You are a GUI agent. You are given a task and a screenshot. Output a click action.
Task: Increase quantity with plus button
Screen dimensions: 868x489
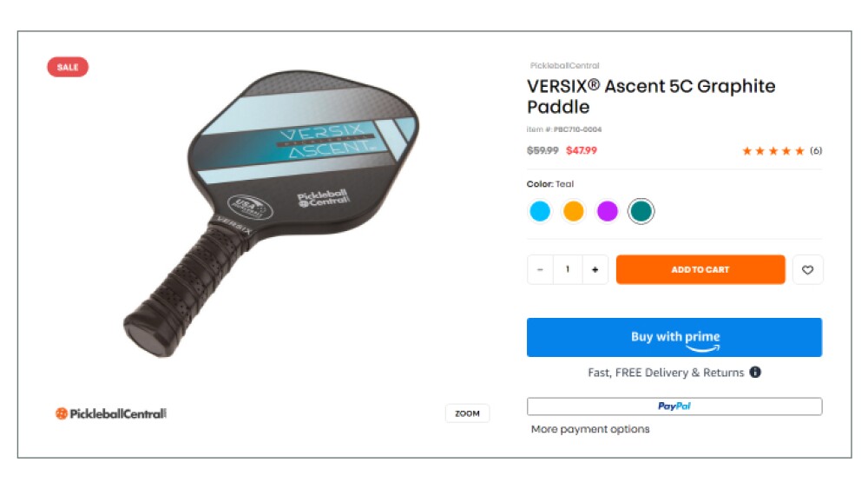pos(595,270)
